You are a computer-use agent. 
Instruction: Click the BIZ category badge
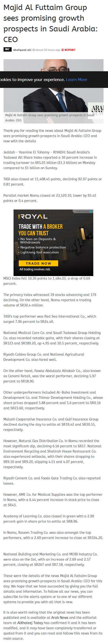coord(8,49)
